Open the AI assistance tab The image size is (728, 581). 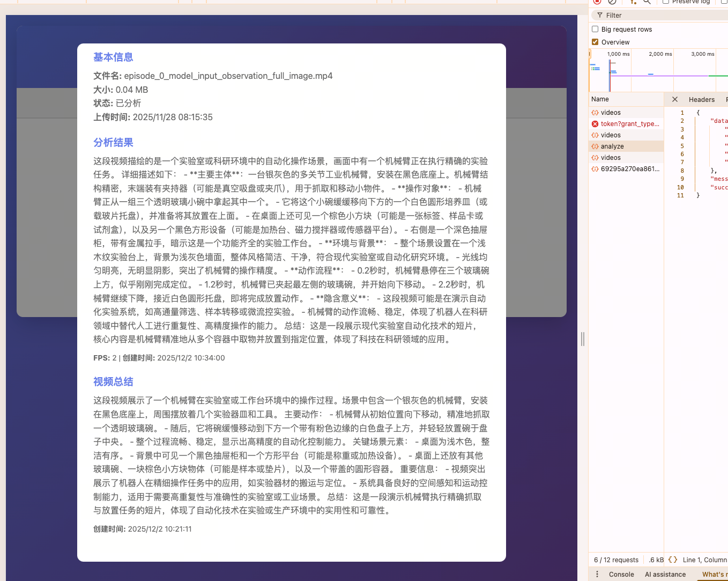665,574
